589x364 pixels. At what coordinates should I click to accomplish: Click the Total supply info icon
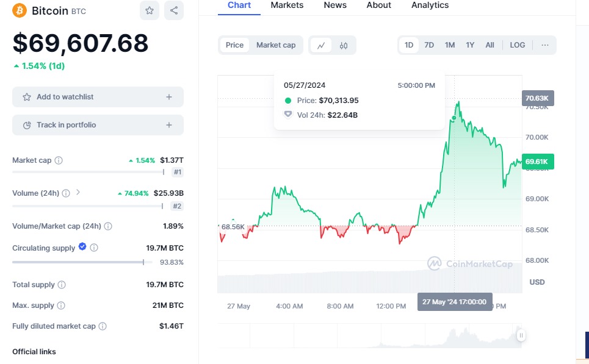click(62, 285)
